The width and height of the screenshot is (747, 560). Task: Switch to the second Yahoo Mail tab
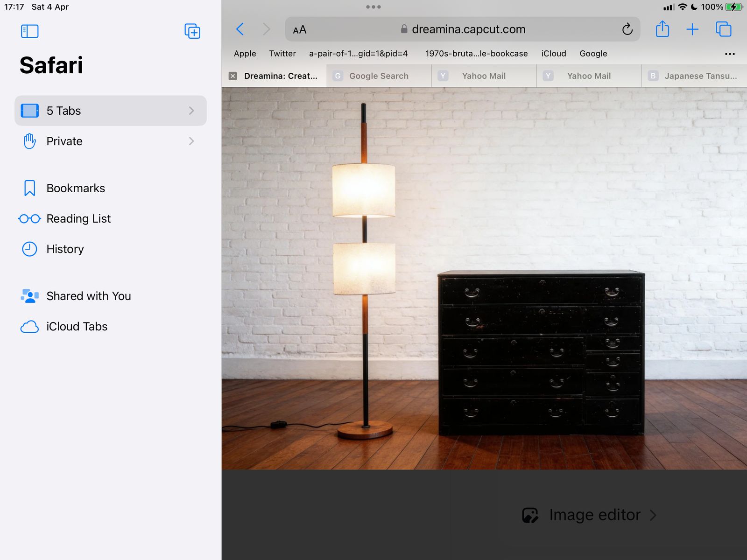coord(589,76)
